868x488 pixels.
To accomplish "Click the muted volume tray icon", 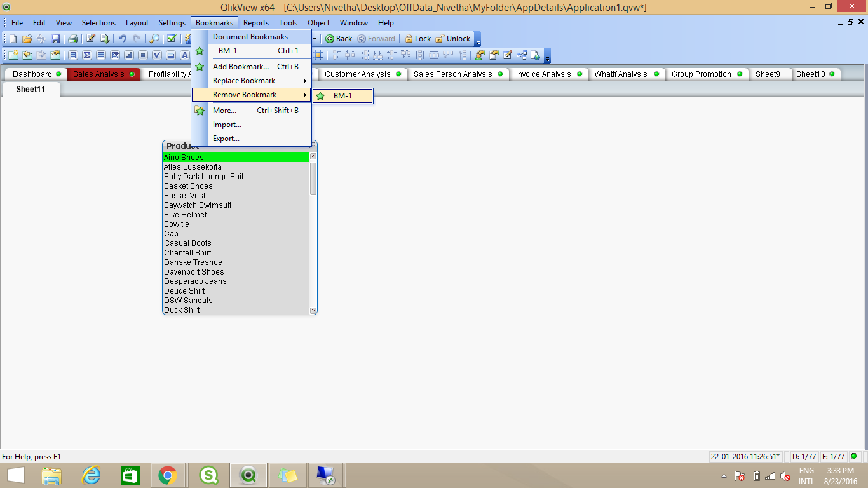I will (x=785, y=476).
